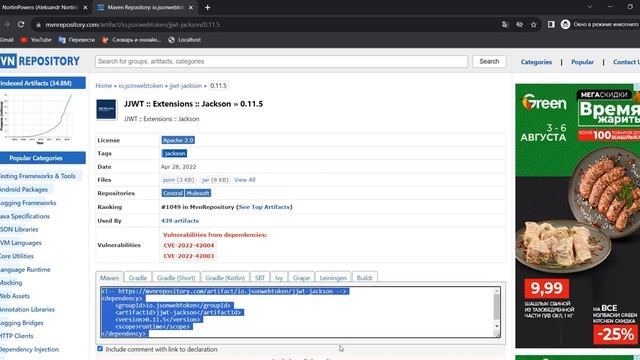Image resolution: width=640 pixels, height=360 pixels.
Task: Open JSON Libraries category
Action: pos(19,229)
